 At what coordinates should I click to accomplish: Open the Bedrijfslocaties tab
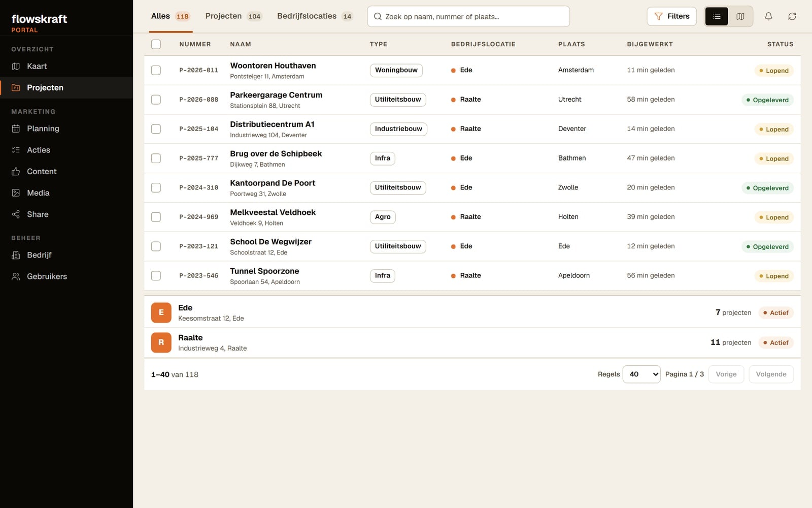click(x=315, y=16)
